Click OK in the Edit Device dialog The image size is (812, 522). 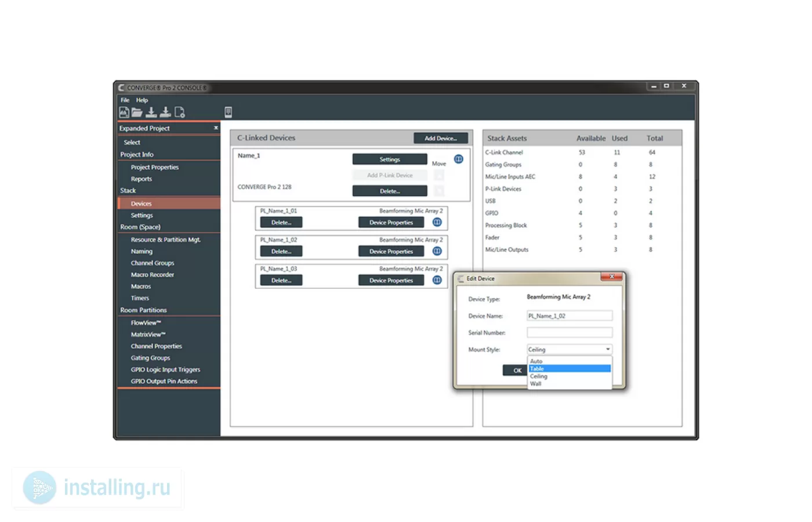coord(515,370)
